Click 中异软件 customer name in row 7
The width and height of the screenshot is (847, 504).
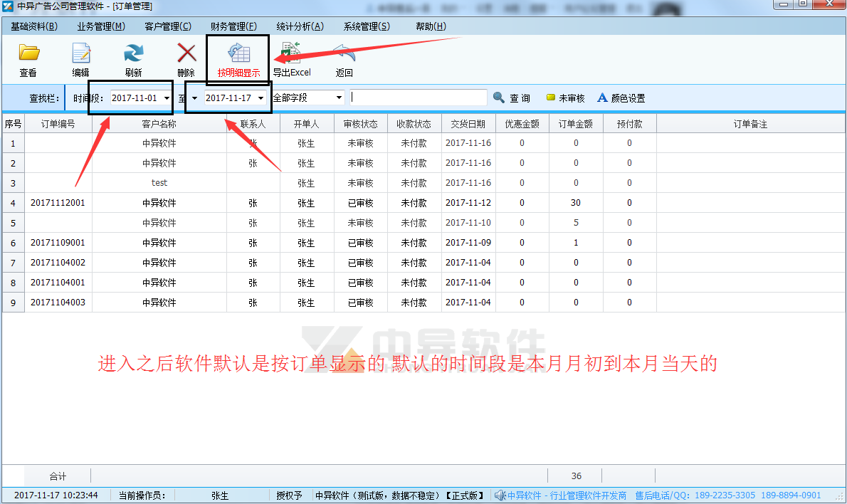[159, 263]
